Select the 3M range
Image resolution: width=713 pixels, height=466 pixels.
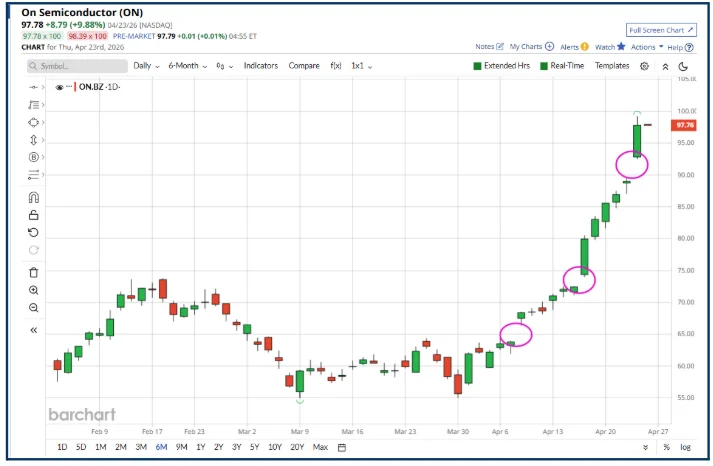click(x=141, y=447)
